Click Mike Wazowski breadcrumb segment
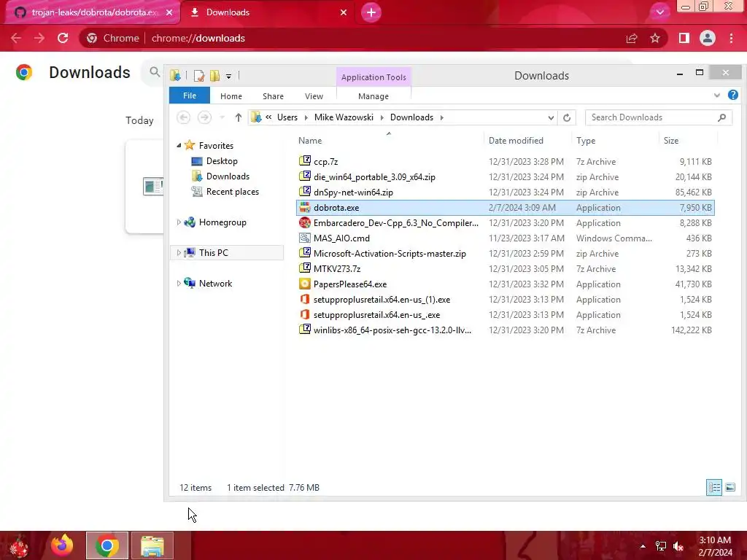The height and width of the screenshot is (560, 747). coord(344,117)
